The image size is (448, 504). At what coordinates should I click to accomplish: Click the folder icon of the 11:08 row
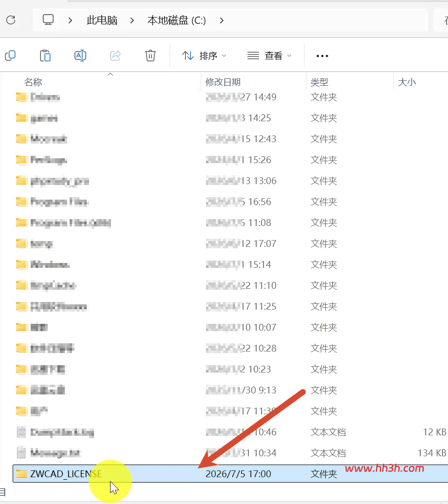pos(21,223)
